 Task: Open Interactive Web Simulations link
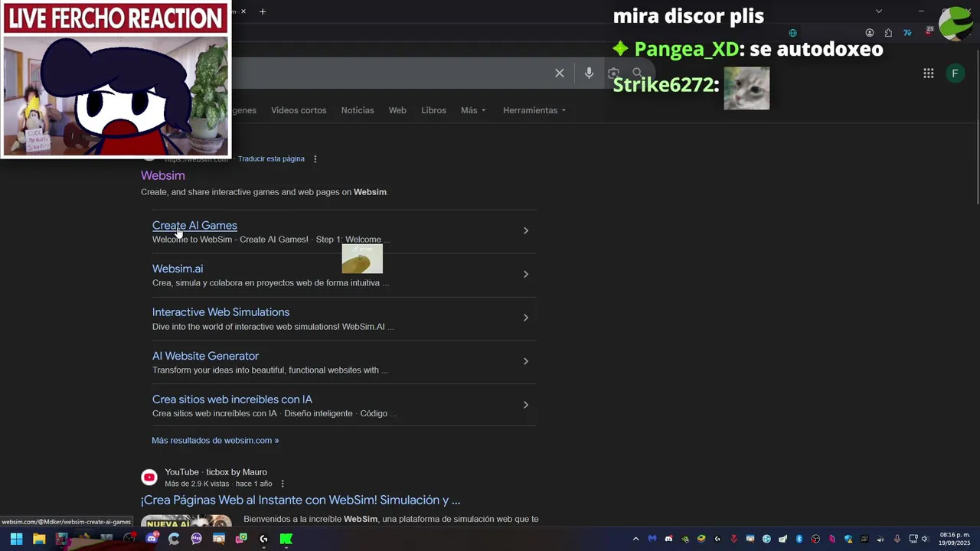point(220,312)
